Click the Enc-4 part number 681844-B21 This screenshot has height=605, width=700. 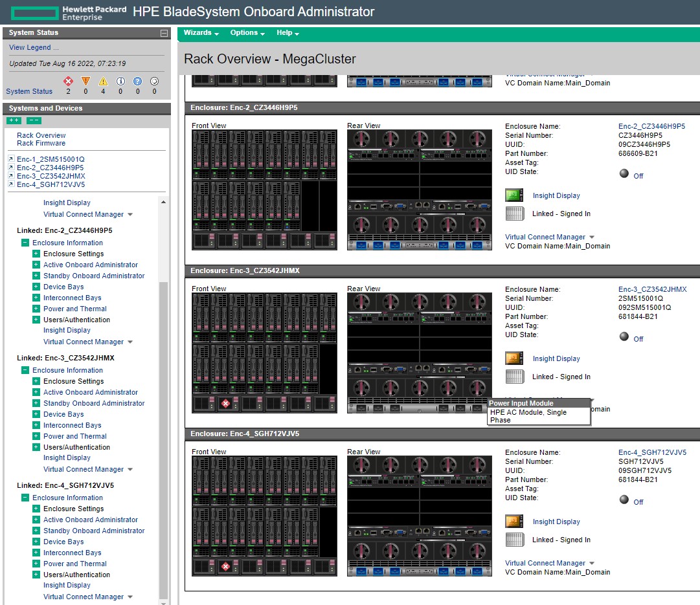tap(637, 479)
